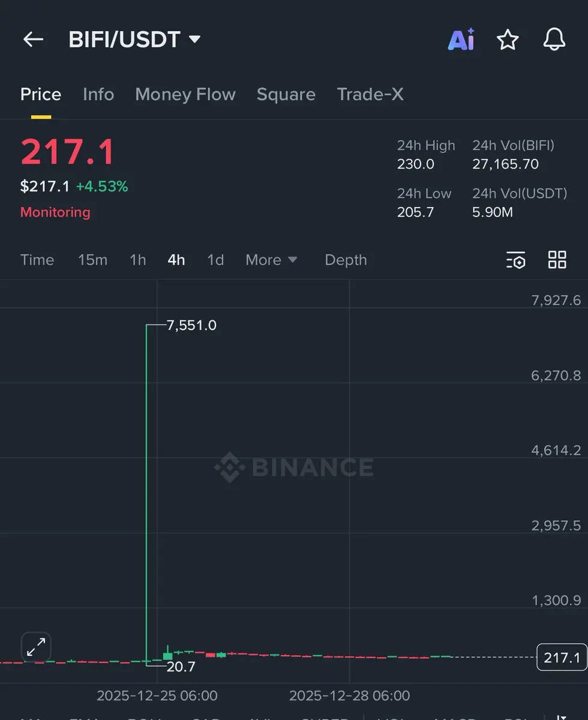Select the 4h interval option
Image resolution: width=588 pixels, height=720 pixels.
point(176,260)
